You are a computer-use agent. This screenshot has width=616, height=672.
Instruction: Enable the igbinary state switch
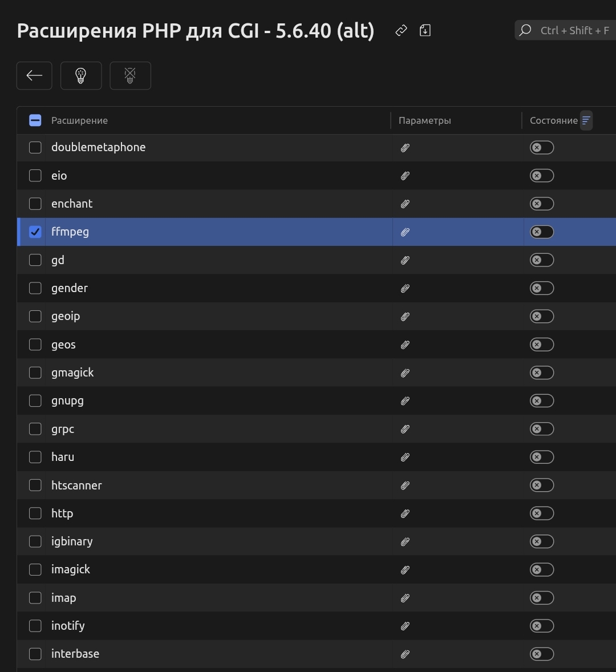(542, 542)
